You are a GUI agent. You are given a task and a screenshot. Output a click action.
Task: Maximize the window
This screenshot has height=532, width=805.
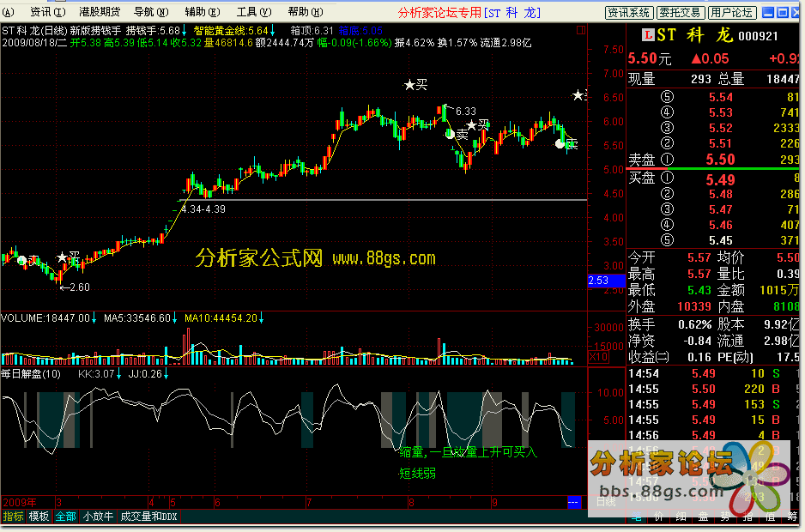click(783, 12)
